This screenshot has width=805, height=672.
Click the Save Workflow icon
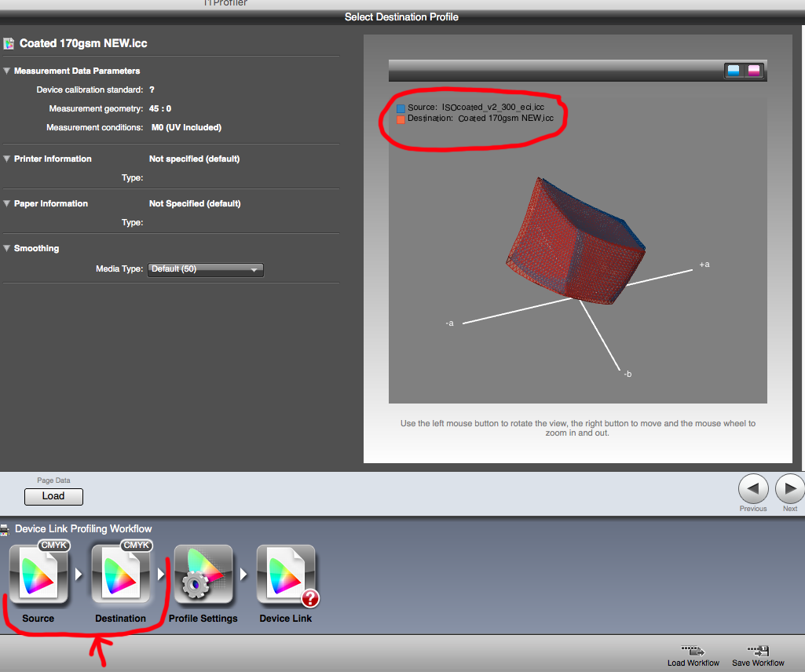[x=759, y=651]
